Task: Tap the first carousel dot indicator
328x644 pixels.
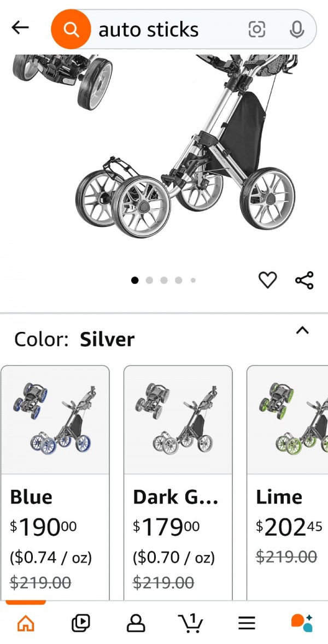Action: 135,280
